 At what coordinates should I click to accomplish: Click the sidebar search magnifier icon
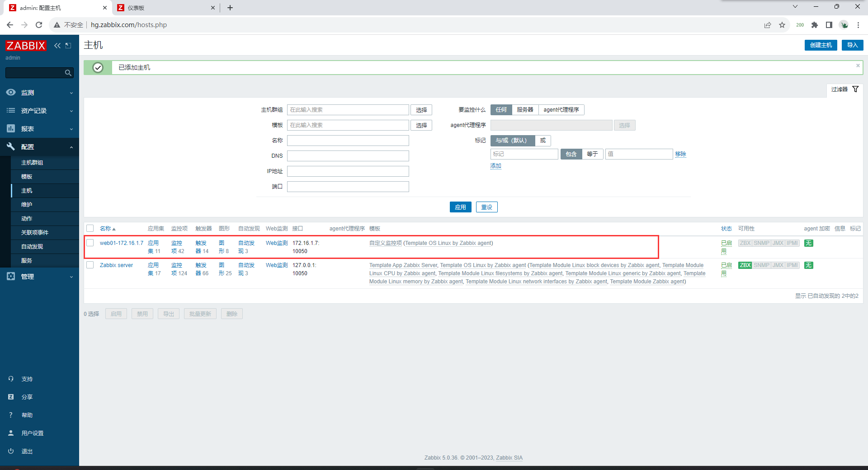(x=68, y=73)
